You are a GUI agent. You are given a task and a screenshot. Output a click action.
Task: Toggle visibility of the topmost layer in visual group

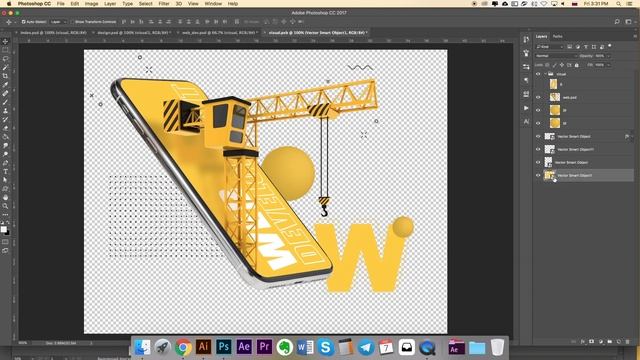click(538, 84)
